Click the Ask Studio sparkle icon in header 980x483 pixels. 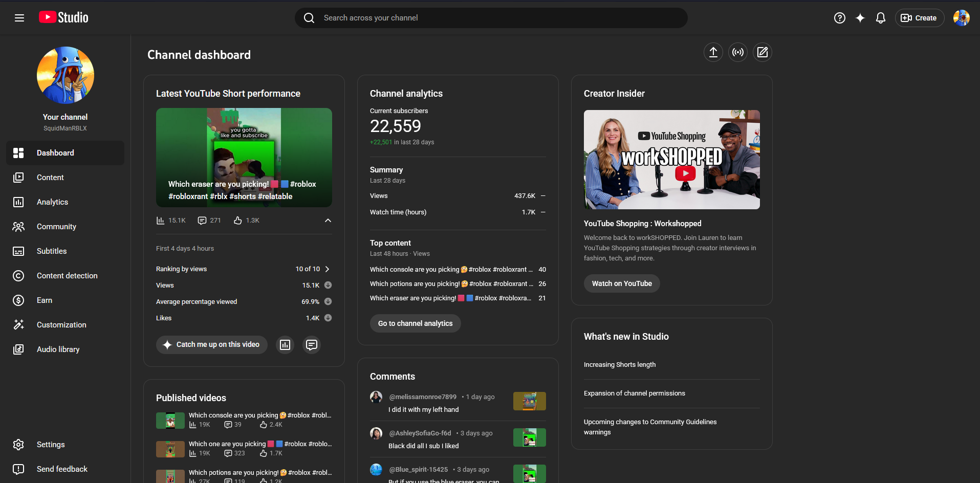point(860,18)
